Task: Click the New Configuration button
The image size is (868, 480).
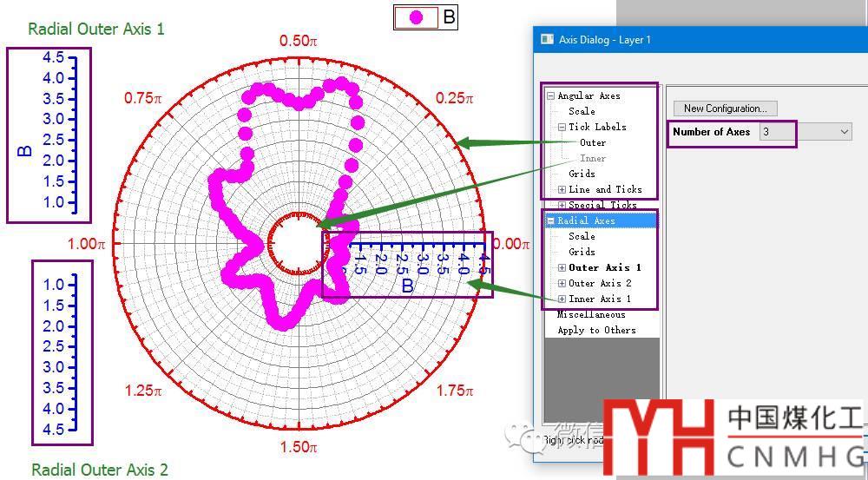Action: pos(725,108)
